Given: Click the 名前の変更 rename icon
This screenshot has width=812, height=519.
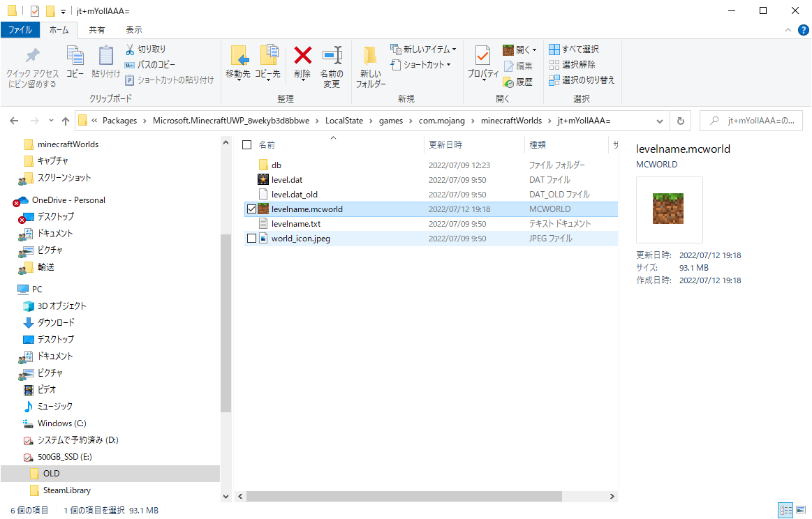Looking at the screenshot, I should [332, 55].
